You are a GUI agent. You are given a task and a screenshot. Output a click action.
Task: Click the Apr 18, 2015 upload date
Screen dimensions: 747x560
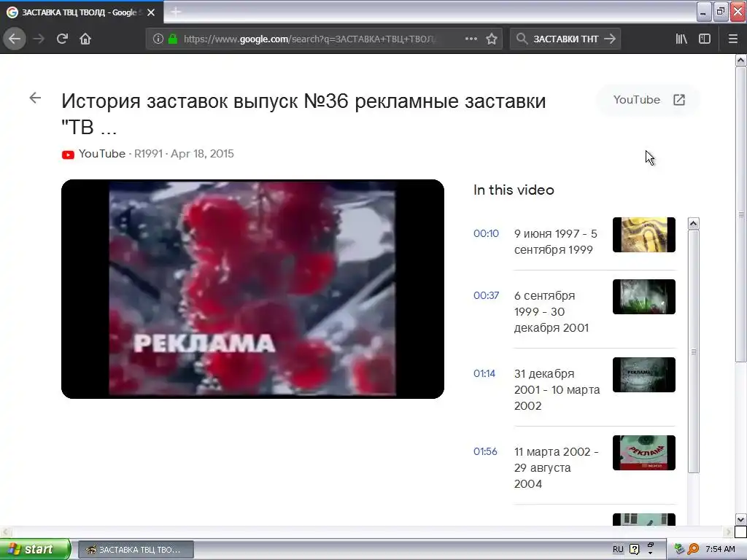tap(203, 154)
